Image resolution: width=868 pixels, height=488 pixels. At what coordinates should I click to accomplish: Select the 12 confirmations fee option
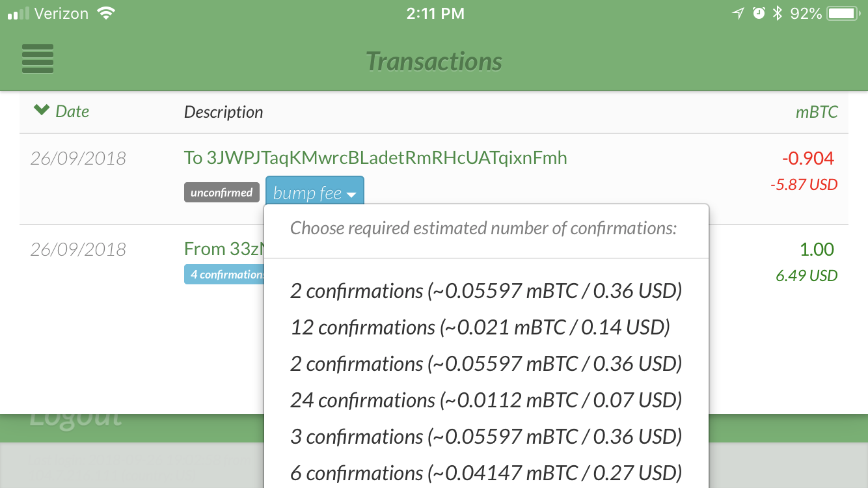pos(480,327)
